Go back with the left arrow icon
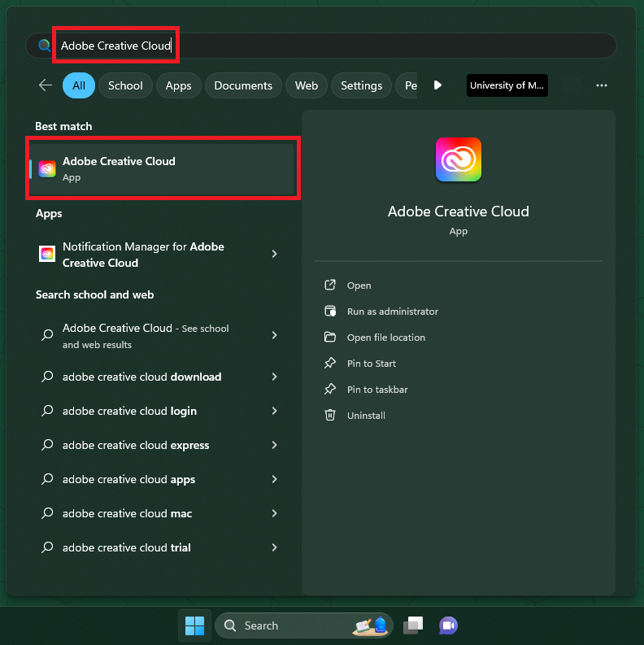 tap(46, 85)
